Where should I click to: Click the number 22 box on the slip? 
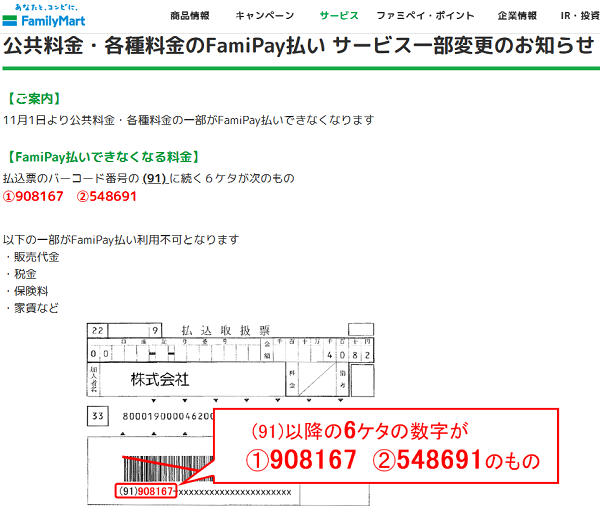pyautogui.click(x=98, y=330)
